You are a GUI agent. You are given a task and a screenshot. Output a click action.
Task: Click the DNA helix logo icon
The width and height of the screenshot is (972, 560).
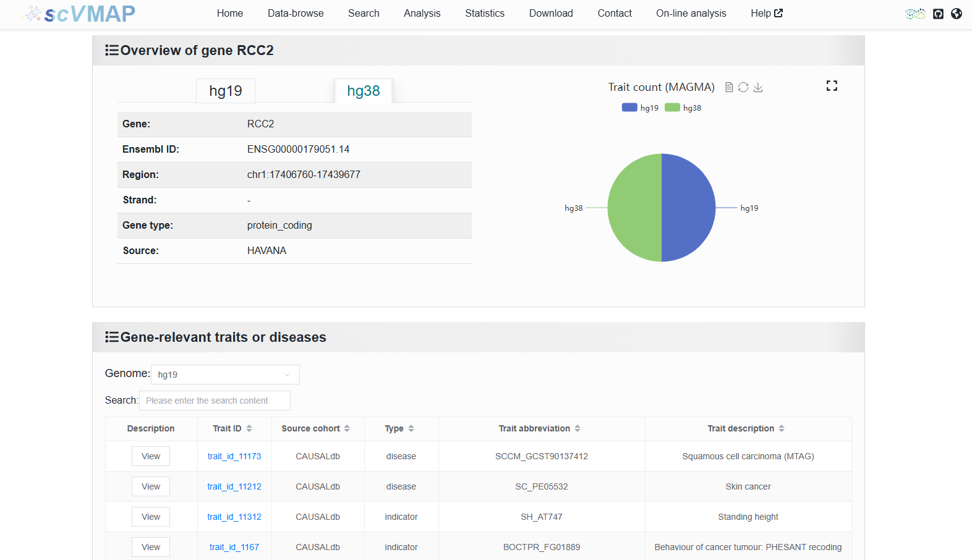pyautogui.click(x=915, y=14)
